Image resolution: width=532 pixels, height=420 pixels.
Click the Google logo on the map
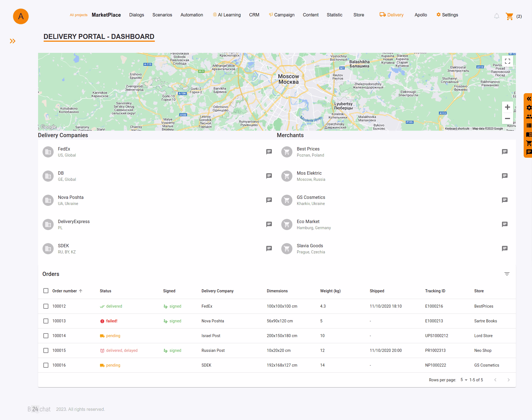[x=49, y=127]
